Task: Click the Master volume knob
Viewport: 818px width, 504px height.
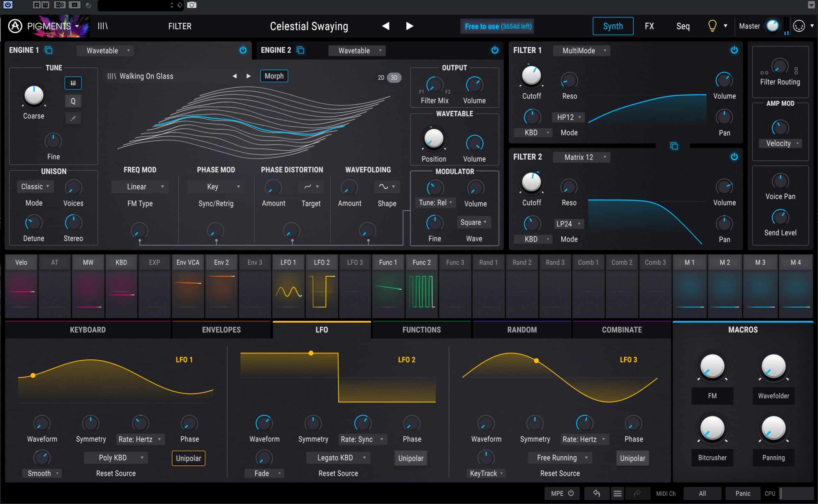Action: pyautogui.click(x=773, y=26)
